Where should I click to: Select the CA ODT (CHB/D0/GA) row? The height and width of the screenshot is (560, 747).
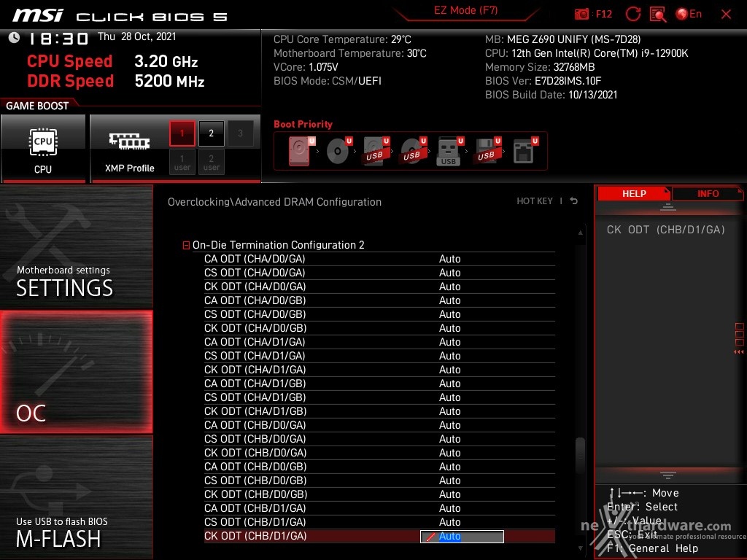coord(379,425)
